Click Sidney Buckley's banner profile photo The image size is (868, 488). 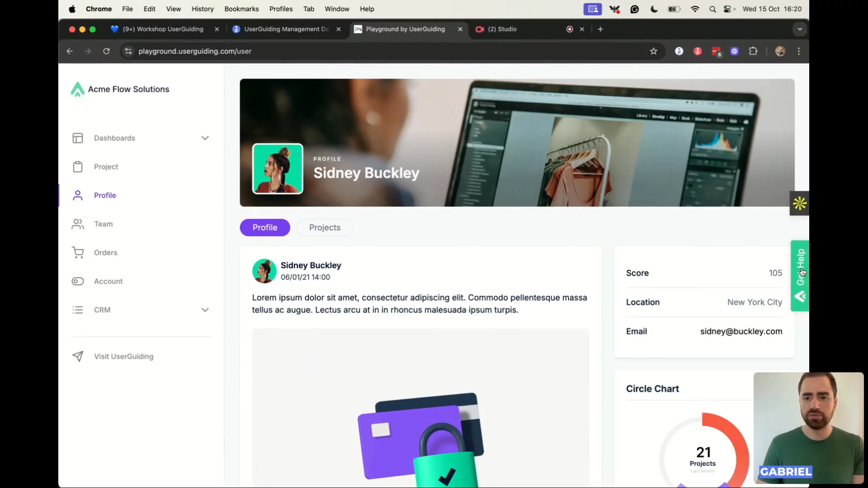click(278, 169)
